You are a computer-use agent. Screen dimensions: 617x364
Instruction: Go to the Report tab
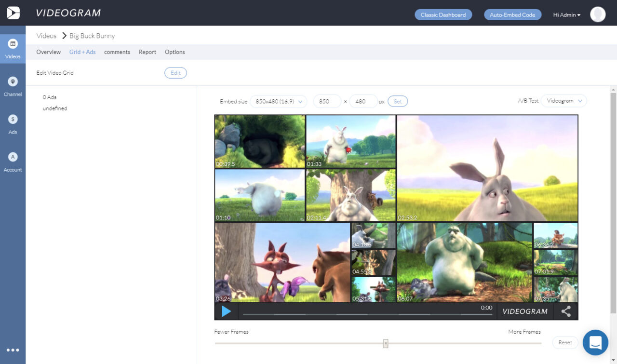[x=148, y=52]
